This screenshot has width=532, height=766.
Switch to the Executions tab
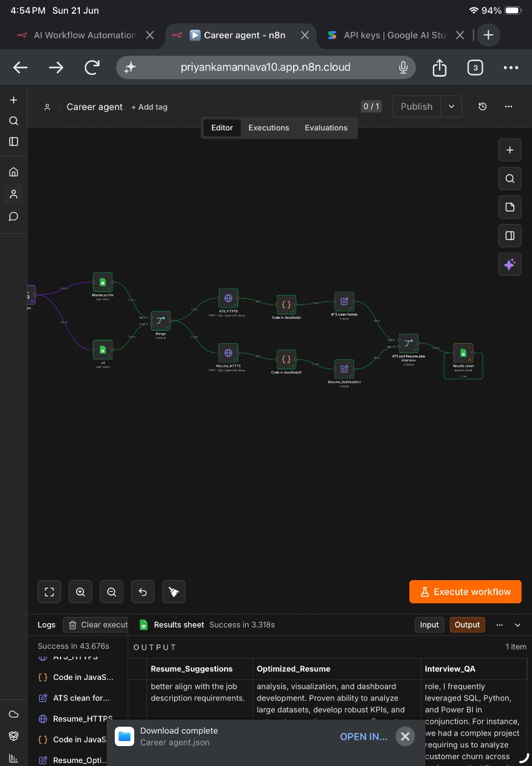269,127
